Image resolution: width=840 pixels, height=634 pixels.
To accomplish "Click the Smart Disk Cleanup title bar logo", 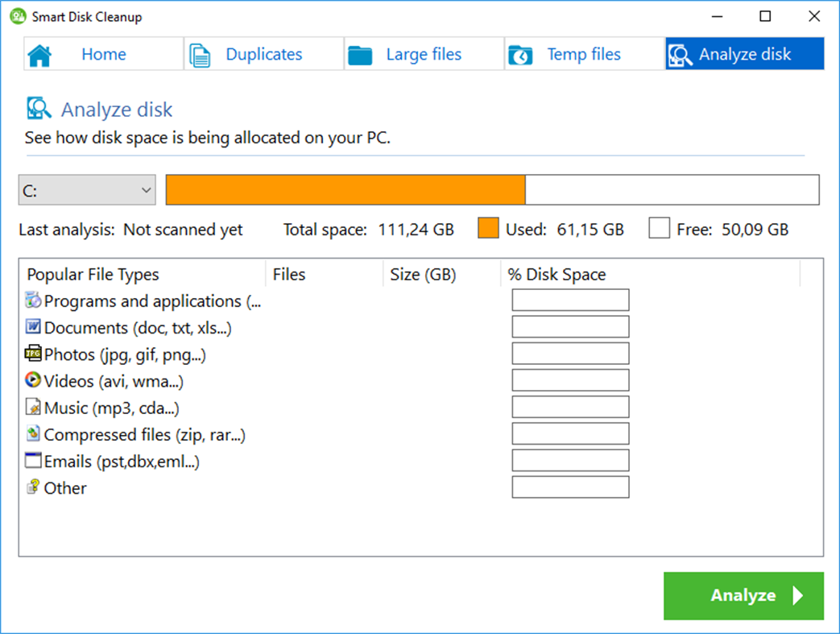I will (x=16, y=15).
